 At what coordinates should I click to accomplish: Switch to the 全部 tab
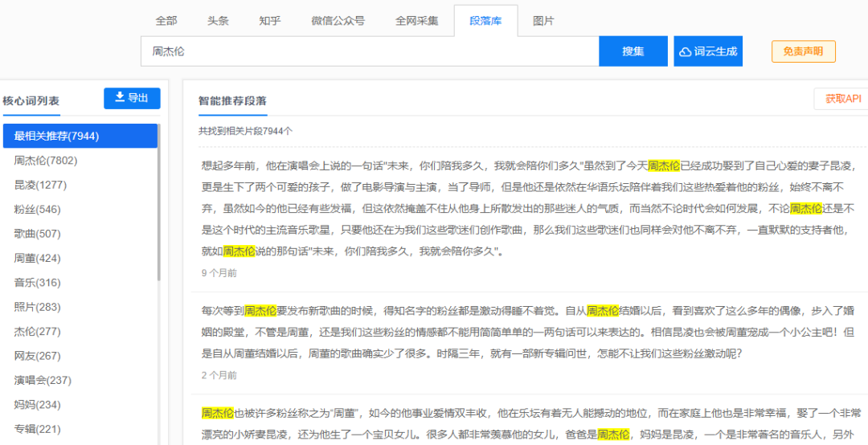click(x=166, y=21)
